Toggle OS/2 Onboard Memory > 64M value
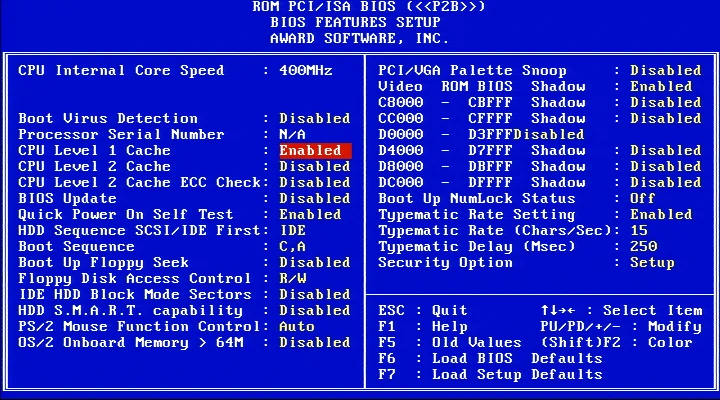 click(315, 343)
